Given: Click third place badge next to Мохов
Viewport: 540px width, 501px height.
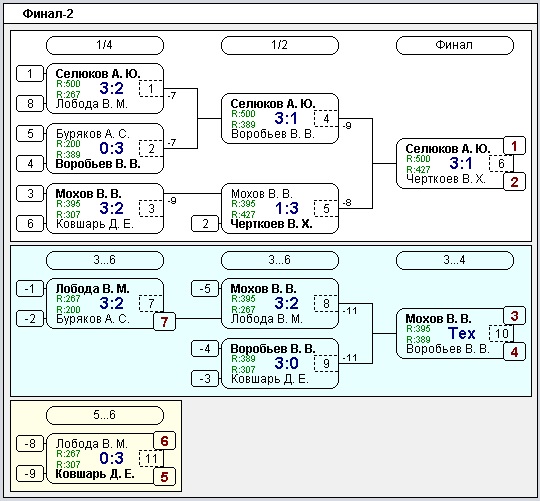Looking at the screenshot, I should click(x=514, y=315).
